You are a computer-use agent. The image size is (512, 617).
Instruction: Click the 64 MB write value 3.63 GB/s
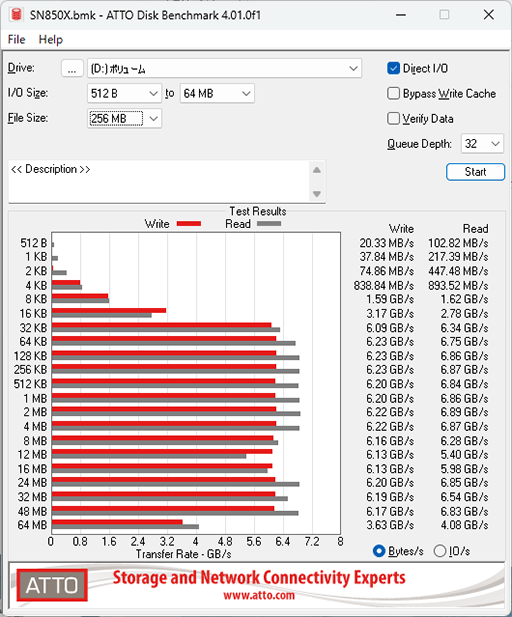pos(390,525)
